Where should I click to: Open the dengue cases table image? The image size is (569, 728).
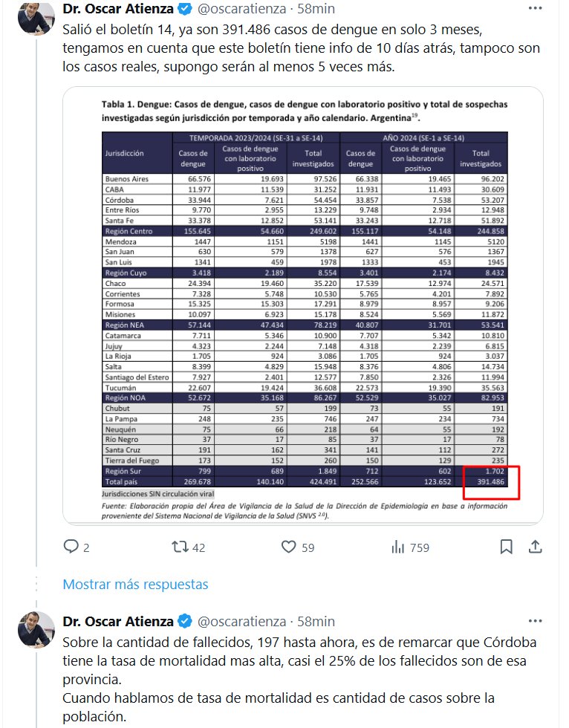pos(303,306)
